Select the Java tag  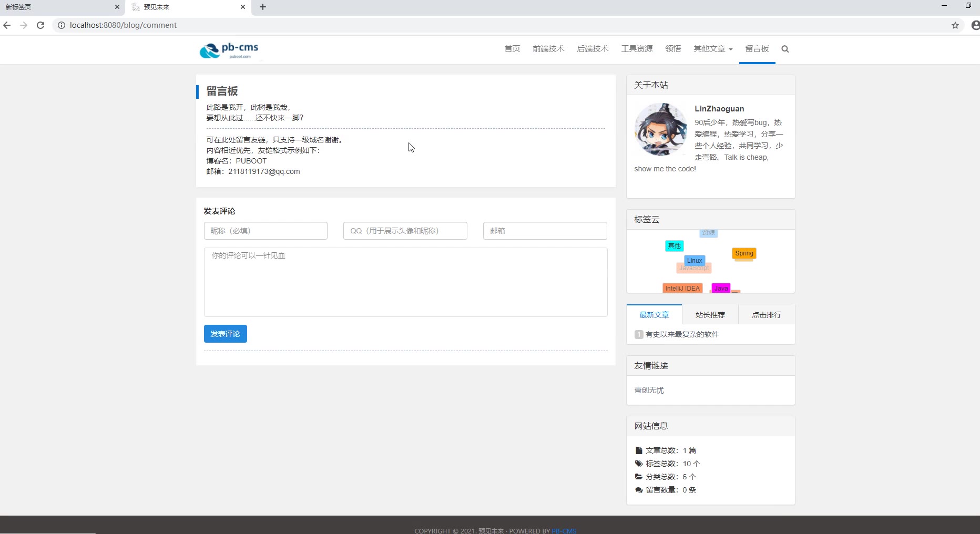click(x=721, y=289)
